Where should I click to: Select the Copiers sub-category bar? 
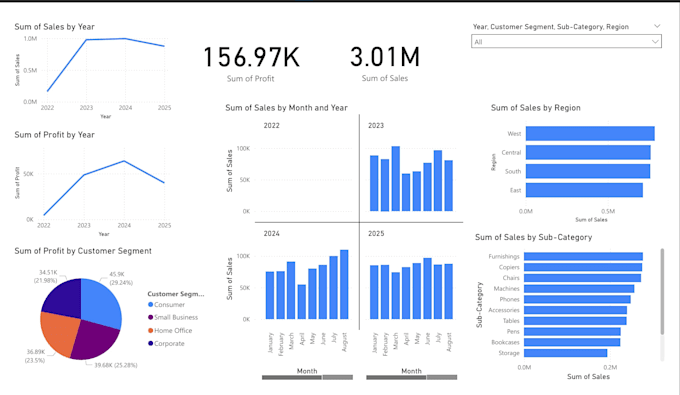click(583, 267)
